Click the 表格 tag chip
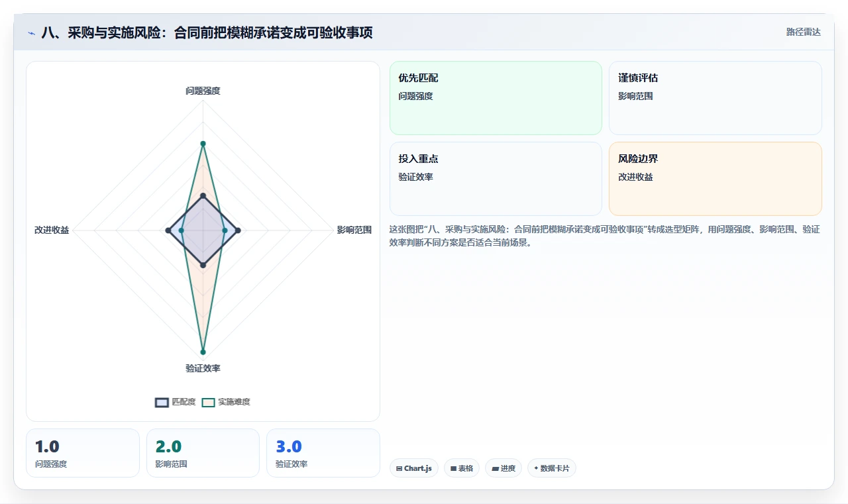This screenshot has height=504, width=848. click(462, 468)
